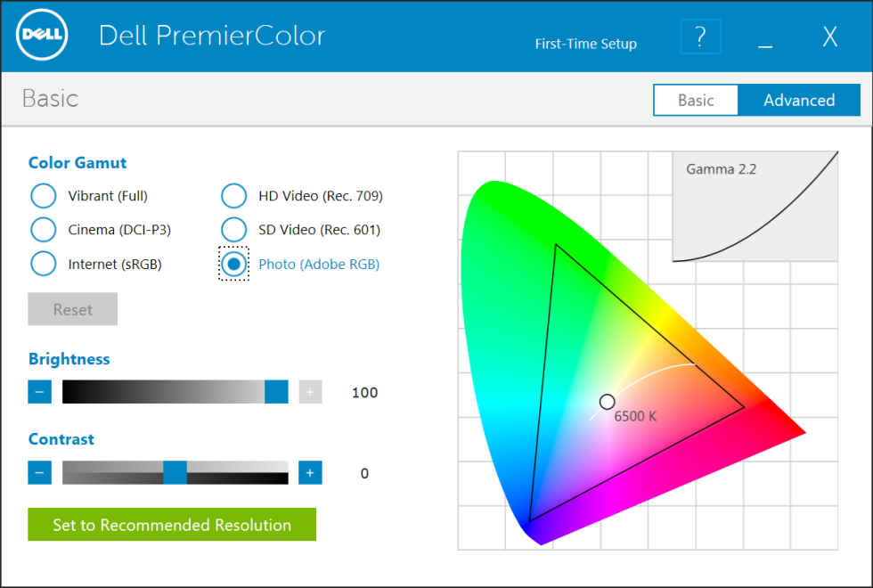873x588 pixels.
Task: Click the Gamma 2.2 curve thumbnail
Action: [x=755, y=206]
